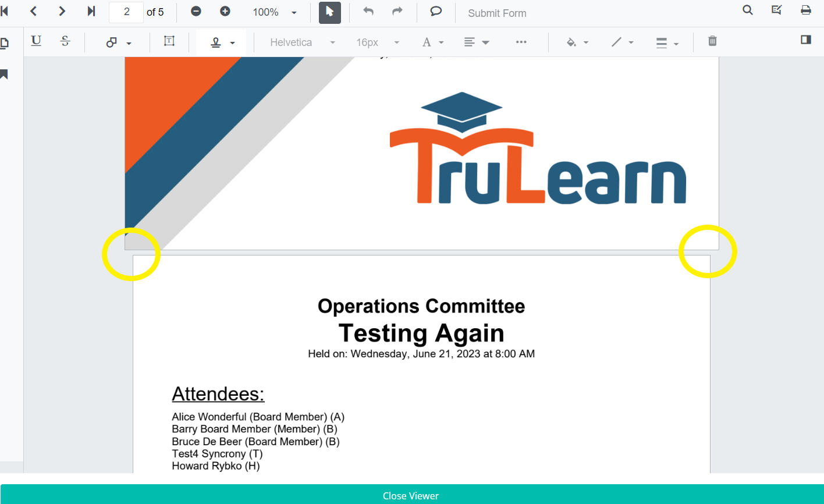The width and height of the screenshot is (824, 504).
Task: Select the free text annotation tool
Action: click(169, 41)
